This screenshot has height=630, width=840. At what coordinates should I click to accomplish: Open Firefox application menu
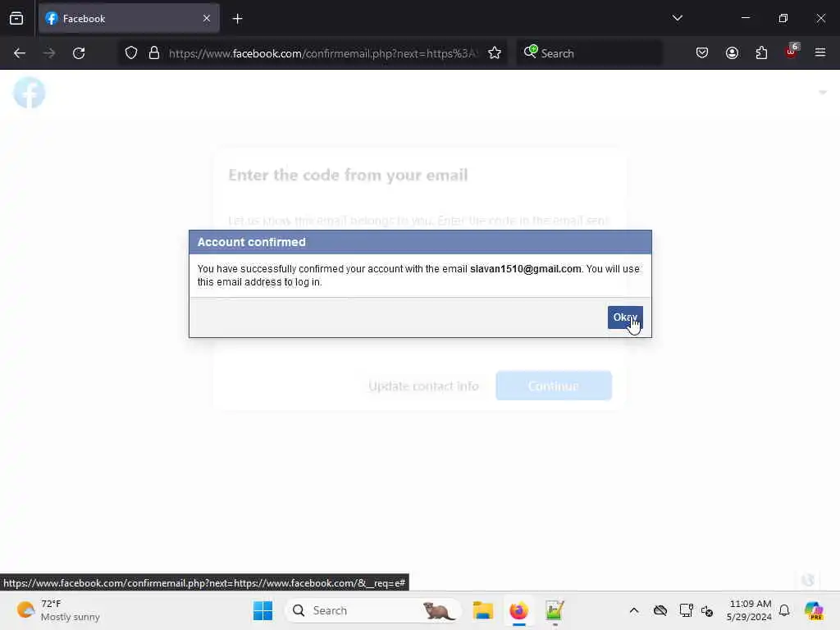pos(820,52)
